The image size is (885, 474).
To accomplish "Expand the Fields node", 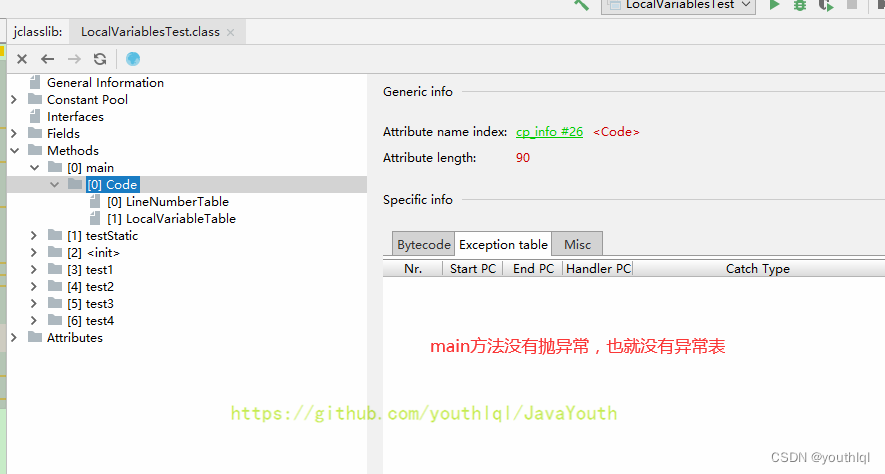I will tap(14, 134).
